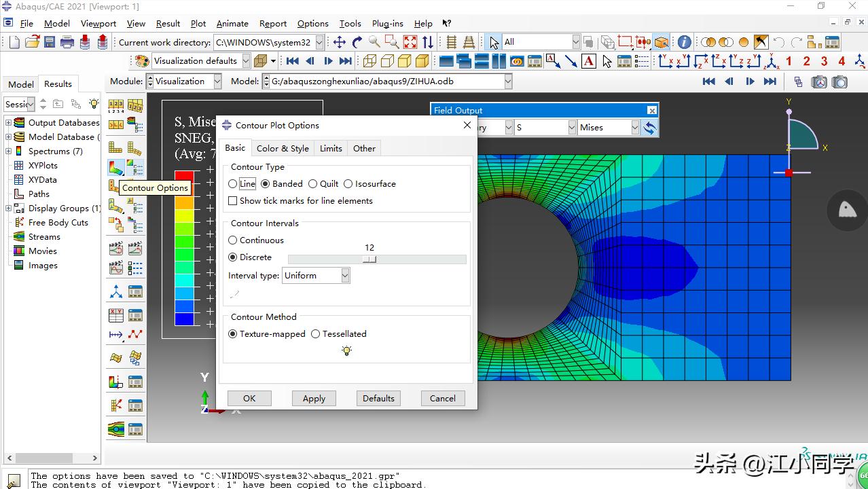Click the Save Model Database icon
Viewport: 868px width, 489px height.
pyautogui.click(x=50, y=42)
